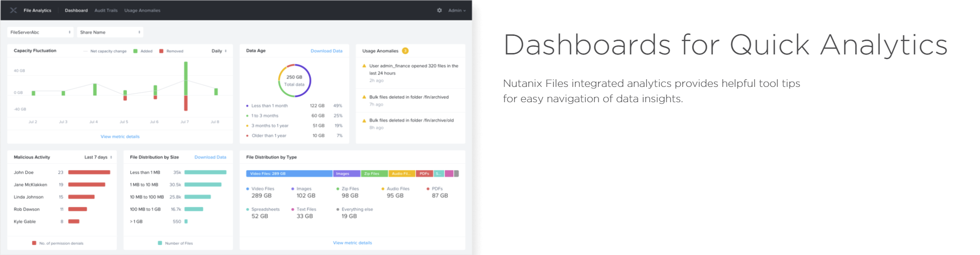Click the Everything else 19 GB entry
Viewport: 980px width, 255px height.
pyautogui.click(x=355, y=213)
